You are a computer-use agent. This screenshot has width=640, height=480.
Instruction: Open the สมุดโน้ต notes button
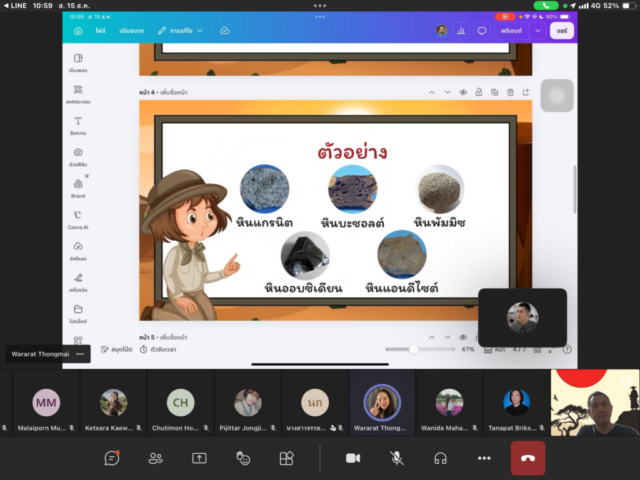tap(116, 349)
